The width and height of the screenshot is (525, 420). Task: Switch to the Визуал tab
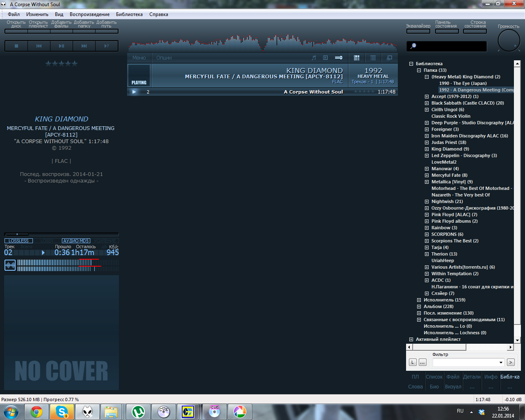tap(453, 386)
